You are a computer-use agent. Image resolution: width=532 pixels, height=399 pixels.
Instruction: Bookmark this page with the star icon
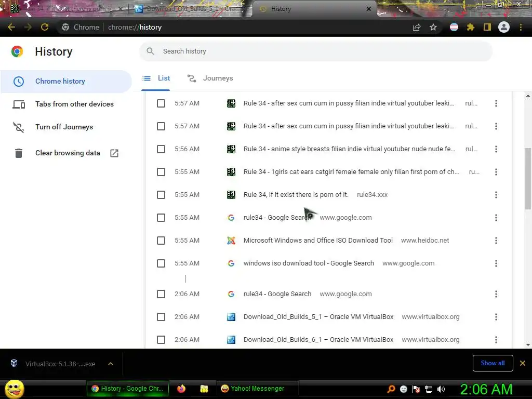433,27
